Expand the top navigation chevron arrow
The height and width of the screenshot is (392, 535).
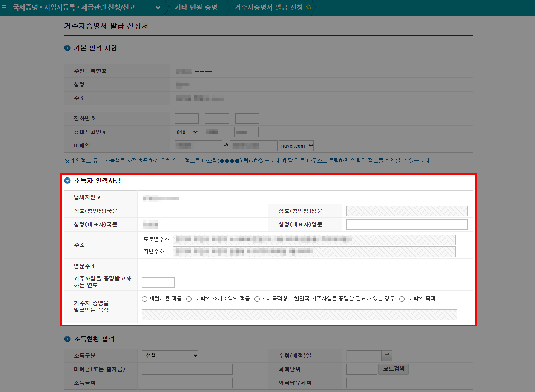(157, 7)
